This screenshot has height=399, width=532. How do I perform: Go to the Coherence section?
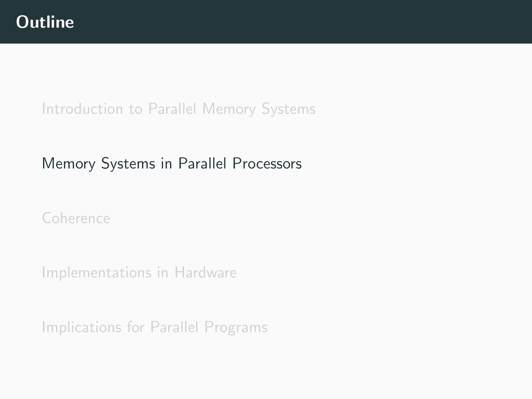76,218
